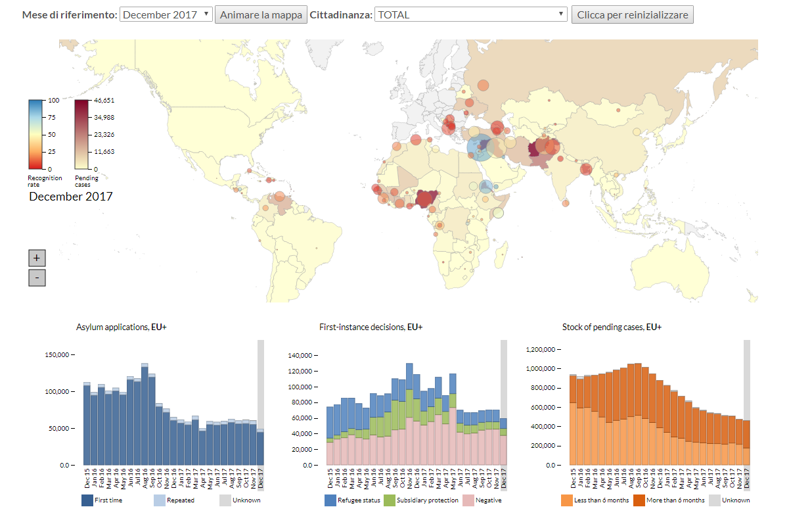Screen dimensions: 812x530
Task: Click the plus zoom-in map button
Action: 37,258
